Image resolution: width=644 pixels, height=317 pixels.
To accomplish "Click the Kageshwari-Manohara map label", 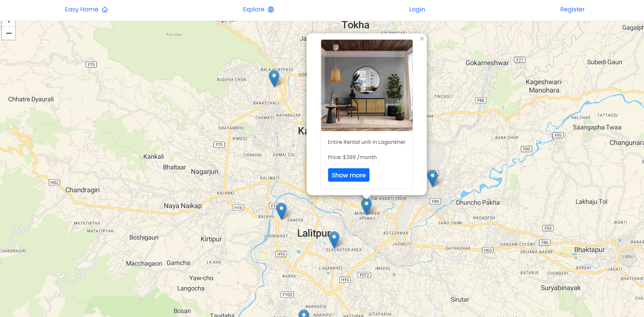I will coord(544,86).
